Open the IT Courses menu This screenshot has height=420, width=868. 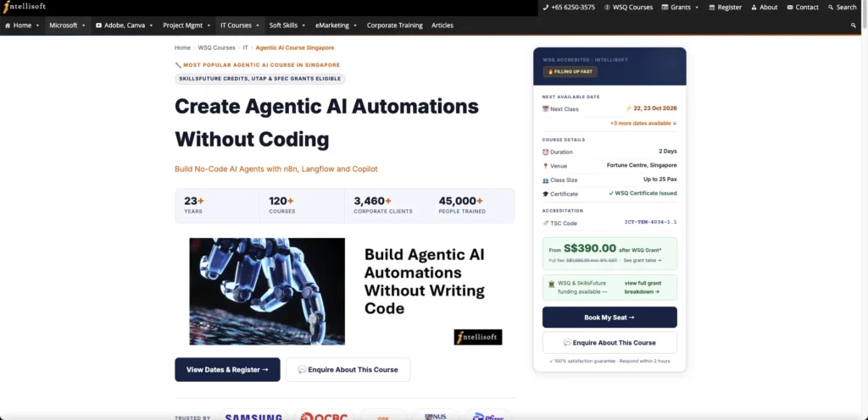point(236,25)
